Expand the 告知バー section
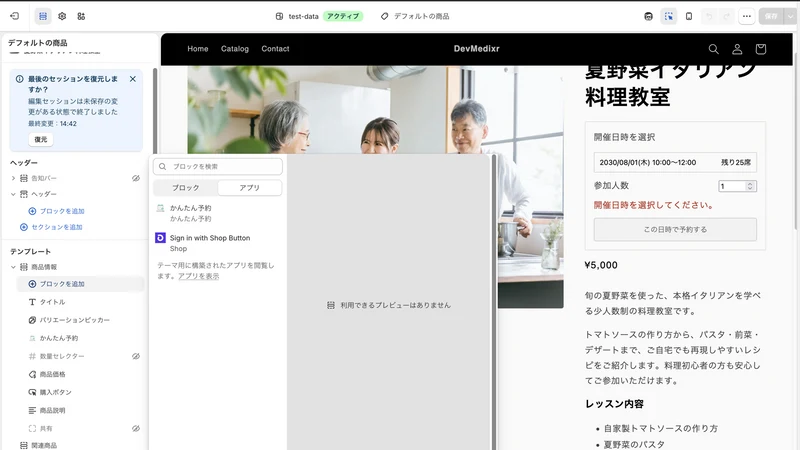800x450 pixels. (x=13, y=178)
